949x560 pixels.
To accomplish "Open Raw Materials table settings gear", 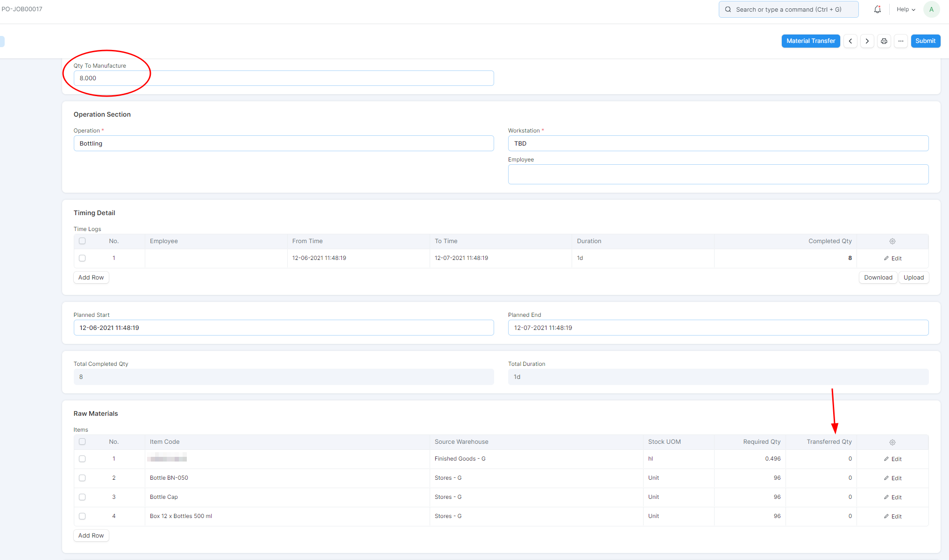I will coord(892,442).
